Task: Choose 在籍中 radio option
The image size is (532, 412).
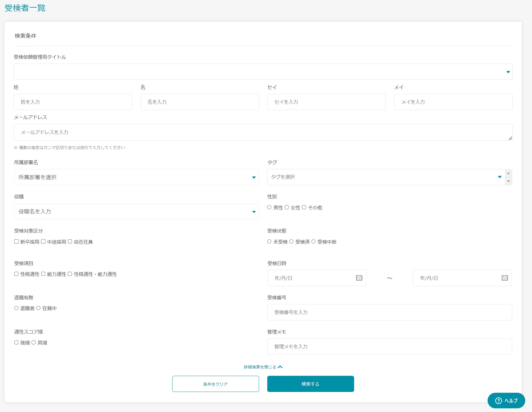Action: [x=38, y=308]
